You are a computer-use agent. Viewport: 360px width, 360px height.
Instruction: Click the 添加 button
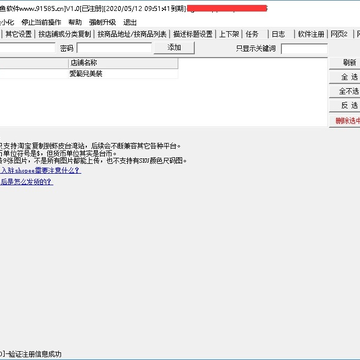174,48
